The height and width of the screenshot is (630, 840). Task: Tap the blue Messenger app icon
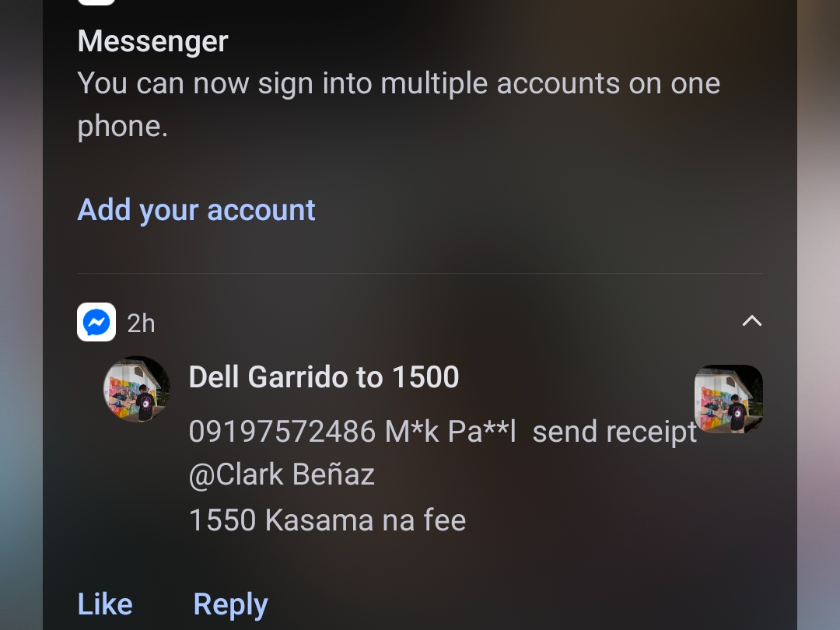click(x=96, y=322)
